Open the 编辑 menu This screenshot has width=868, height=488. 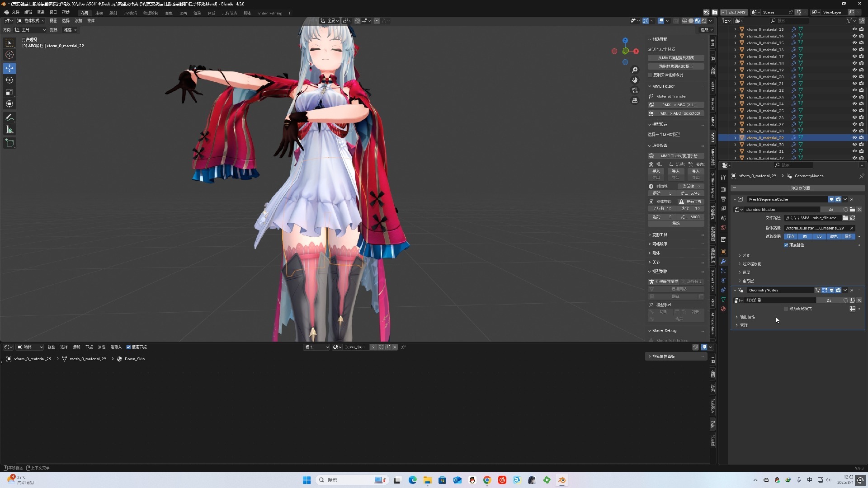(x=28, y=13)
